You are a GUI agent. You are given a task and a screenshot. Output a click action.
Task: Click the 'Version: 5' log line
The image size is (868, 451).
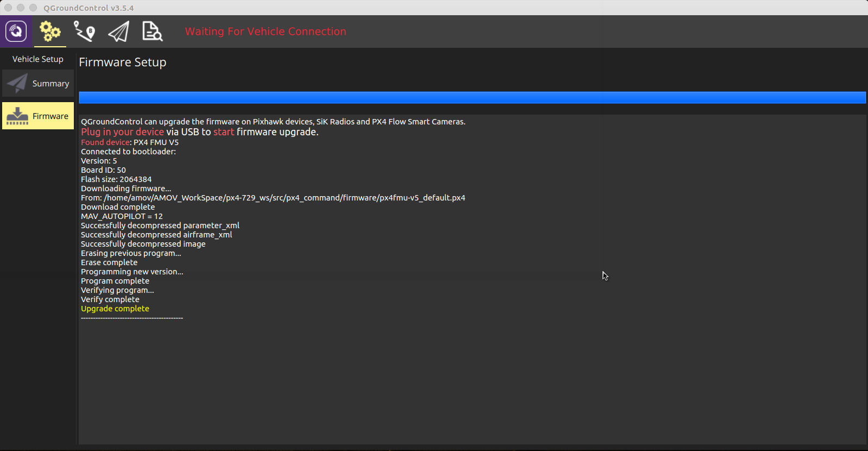click(99, 161)
